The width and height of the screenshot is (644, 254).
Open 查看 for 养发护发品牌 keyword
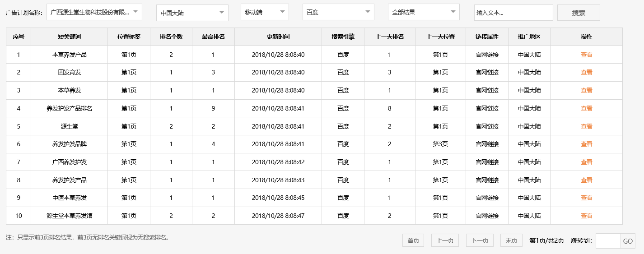click(586, 144)
